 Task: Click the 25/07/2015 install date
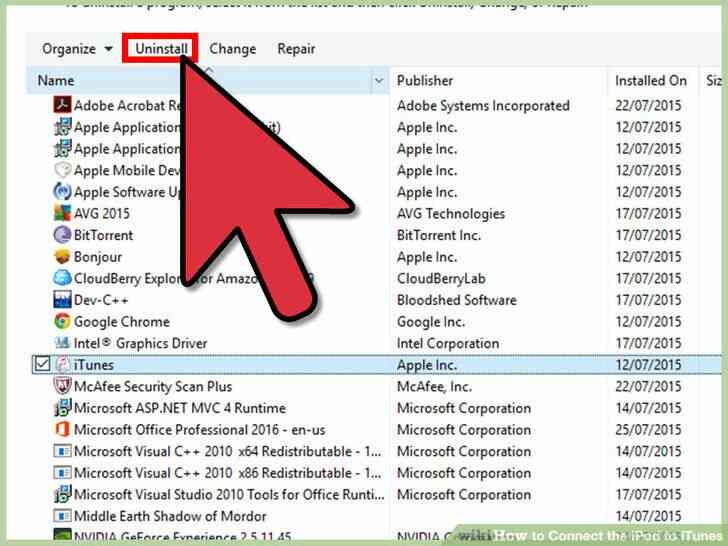(649, 430)
